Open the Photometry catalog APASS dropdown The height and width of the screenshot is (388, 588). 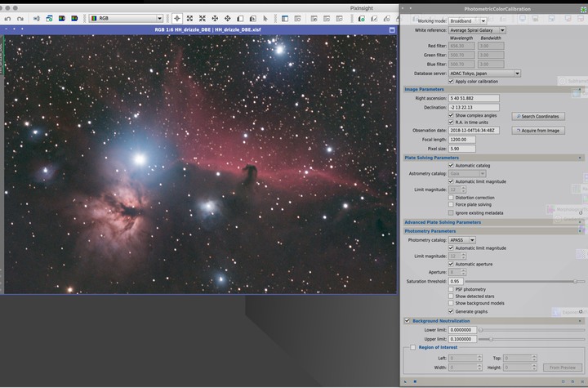click(x=462, y=240)
